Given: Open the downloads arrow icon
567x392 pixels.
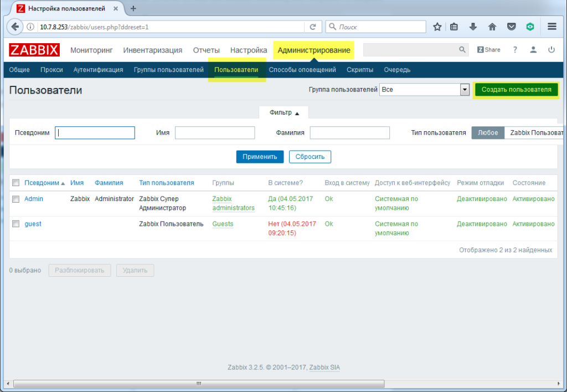Looking at the screenshot, I should (x=473, y=27).
